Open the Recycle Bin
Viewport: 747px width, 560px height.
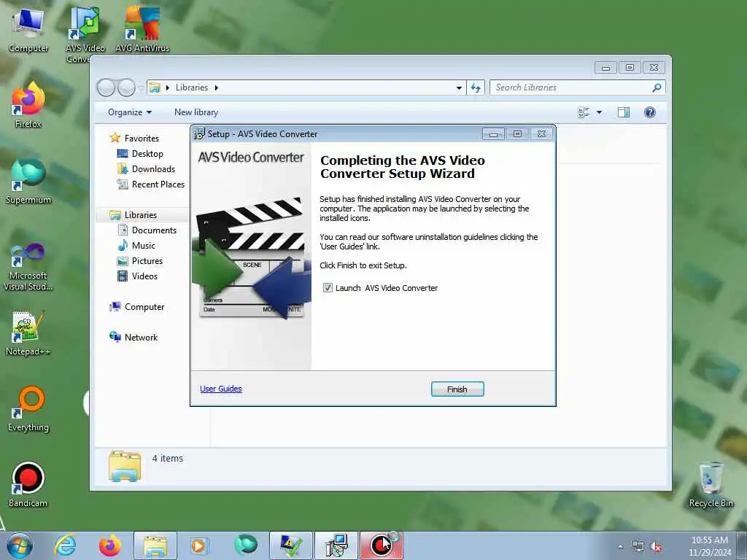coord(711,485)
